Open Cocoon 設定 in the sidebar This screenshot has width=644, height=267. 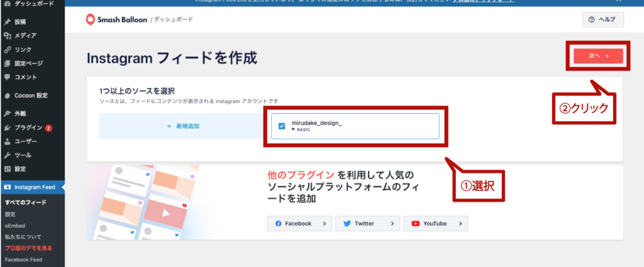pyautogui.click(x=33, y=95)
